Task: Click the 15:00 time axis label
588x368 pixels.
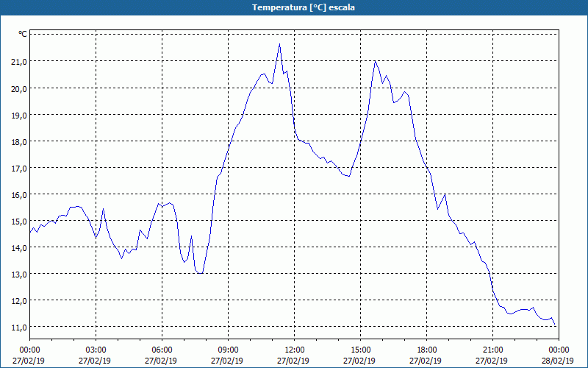Action: pos(360,350)
